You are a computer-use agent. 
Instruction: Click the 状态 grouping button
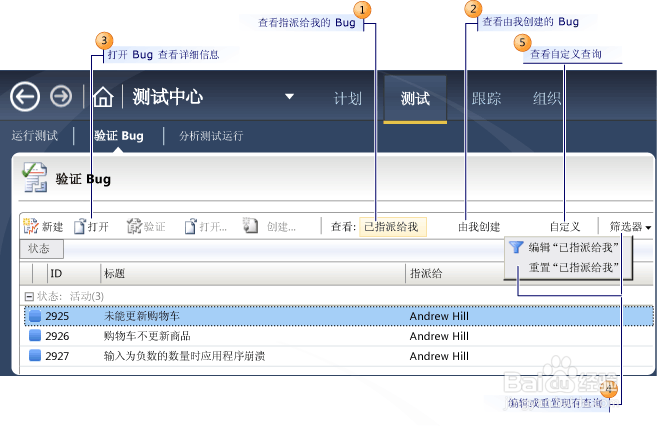[x=41, y=249]
